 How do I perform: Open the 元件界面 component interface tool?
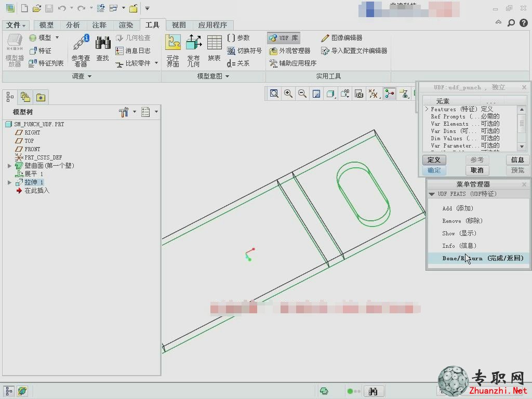click(x=172, y=50)
